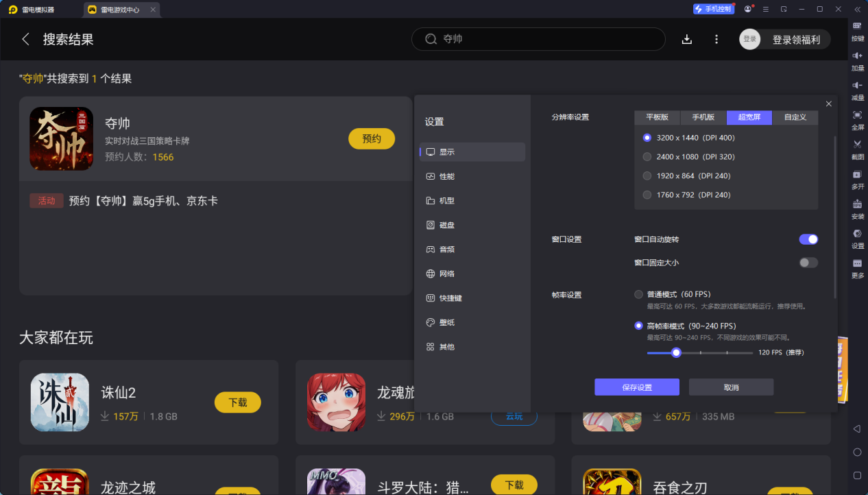Open 机型 settings section
The height and width of the screenshot is (495, 868).
coord(472,201)
